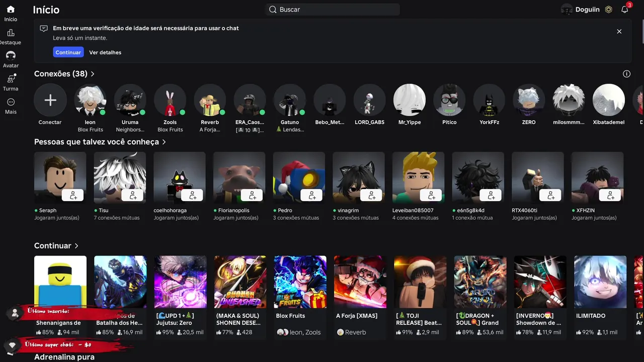Click the Conectar plus circle

[x=50, y=100]
